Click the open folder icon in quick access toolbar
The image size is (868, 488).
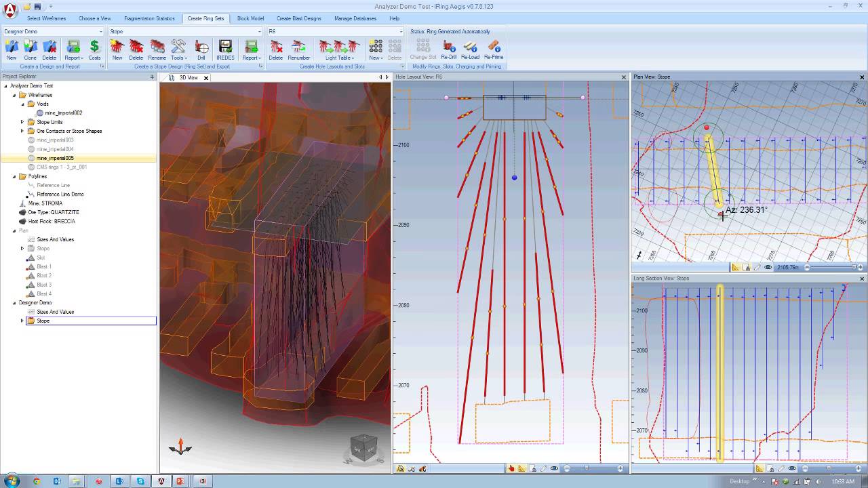pos(26,6)
